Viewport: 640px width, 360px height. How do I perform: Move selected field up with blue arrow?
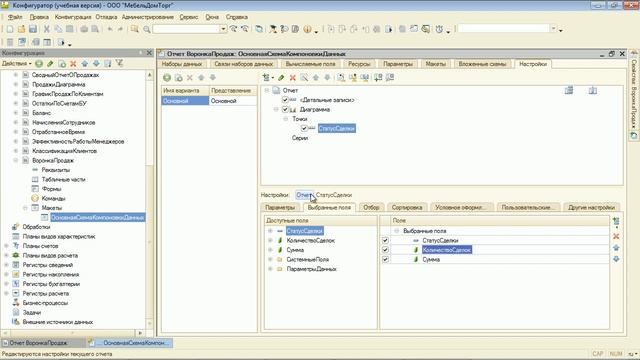point(616,248)
